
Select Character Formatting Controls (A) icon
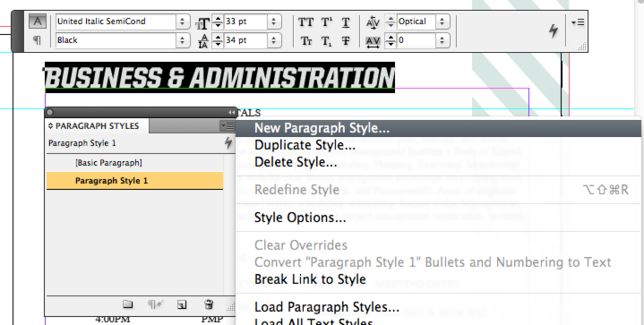click(37, 21)
